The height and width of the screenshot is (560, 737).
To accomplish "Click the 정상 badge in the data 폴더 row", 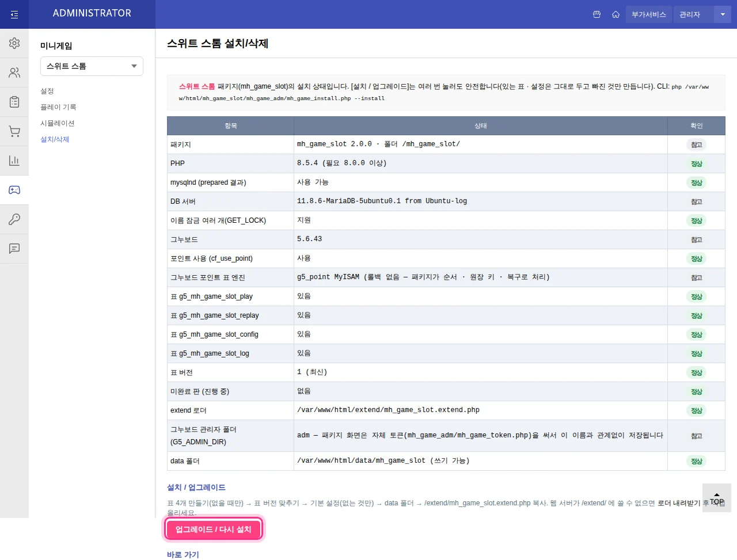I will coord(696,461).
